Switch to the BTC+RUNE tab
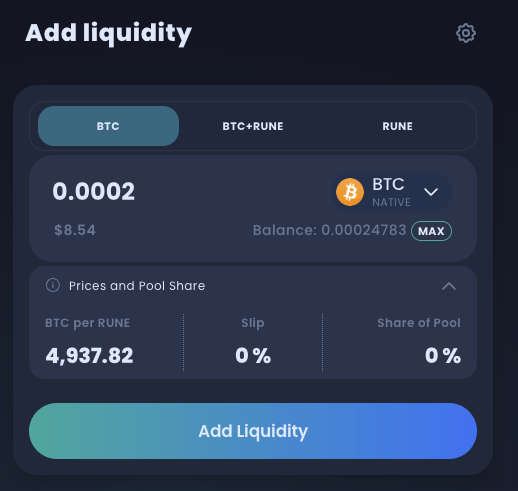Screen dimensions: 518x491 [253, 126]
